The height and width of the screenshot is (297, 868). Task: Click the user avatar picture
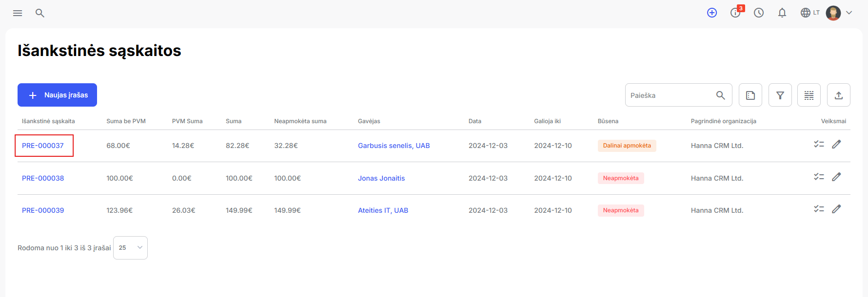pos(833,13)
